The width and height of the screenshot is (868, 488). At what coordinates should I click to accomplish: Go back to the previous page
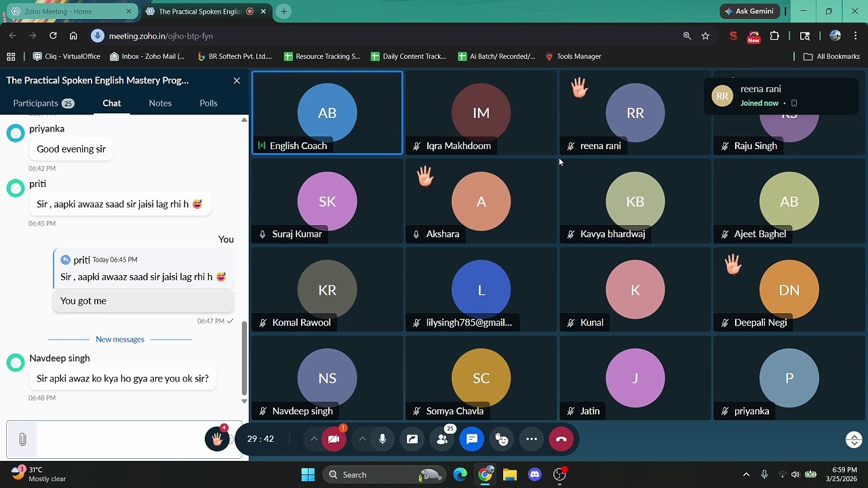click(x=12, y=36)
